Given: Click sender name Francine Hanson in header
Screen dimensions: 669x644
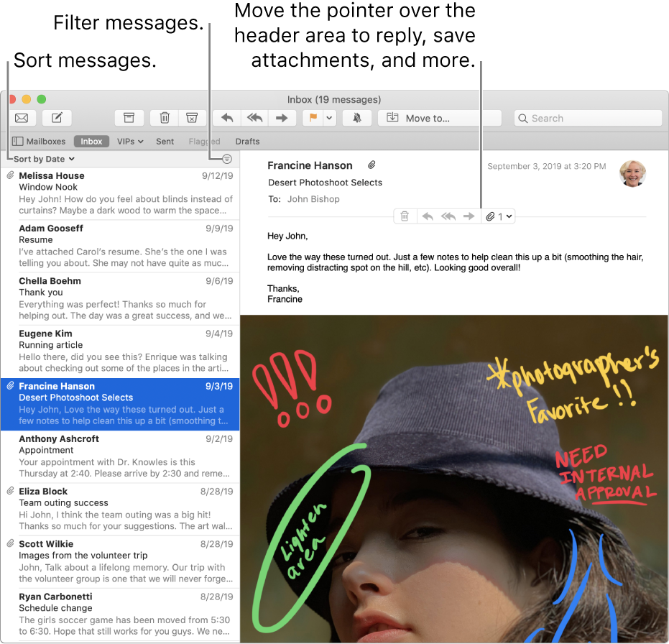Looking at the screenshot, I should [x=310, y=165].
